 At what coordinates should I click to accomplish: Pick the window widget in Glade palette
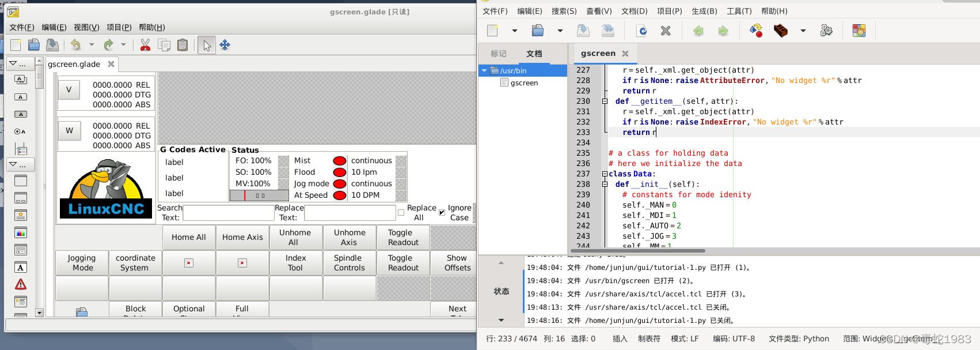click(21, 180)
